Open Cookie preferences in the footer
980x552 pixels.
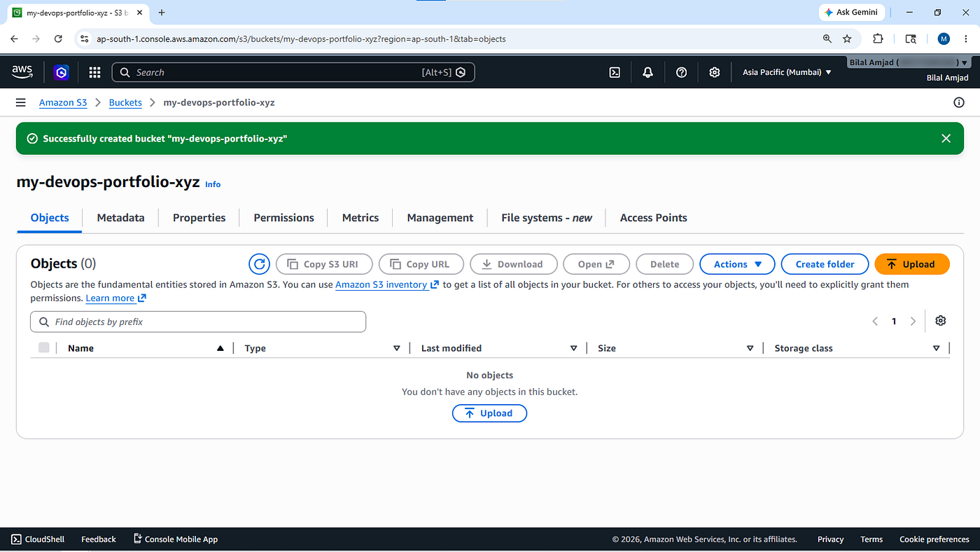[934, 539]
